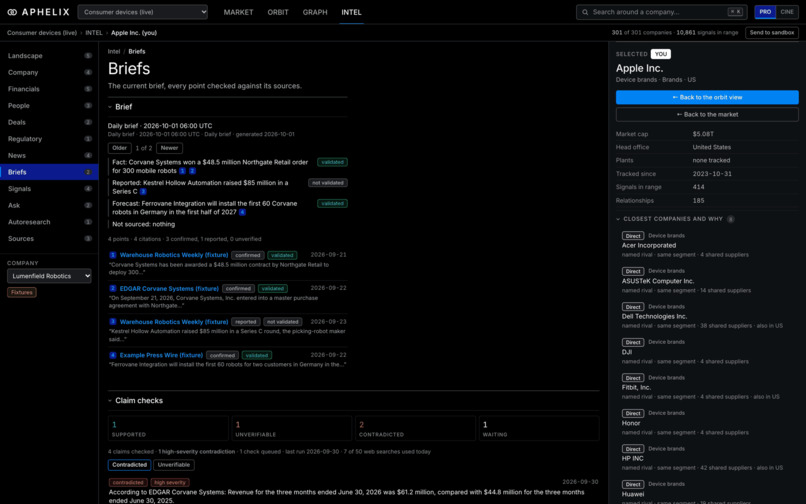Filter claim checks by Unverifiable
Image resolution: width=806 pixels, height=504 pixels.
(174, 465)
